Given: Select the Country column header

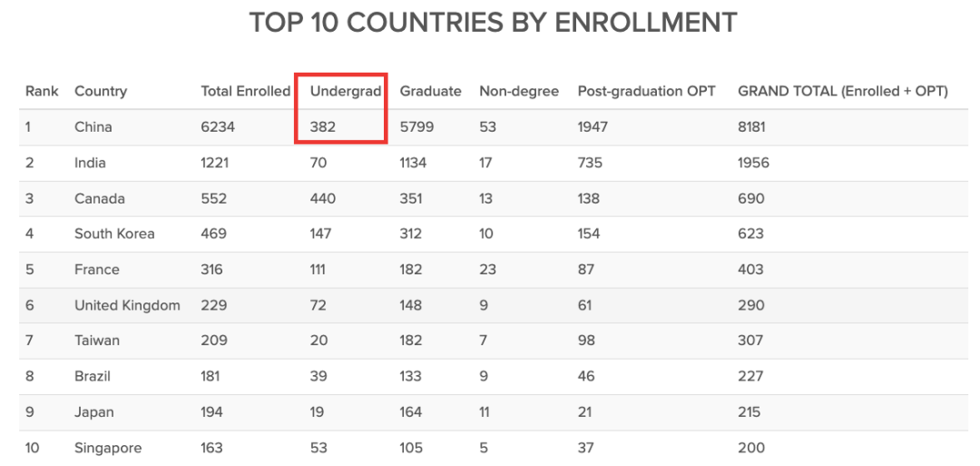Looking at the screenshot, I should pyautogui.click(x=101, y=92).
